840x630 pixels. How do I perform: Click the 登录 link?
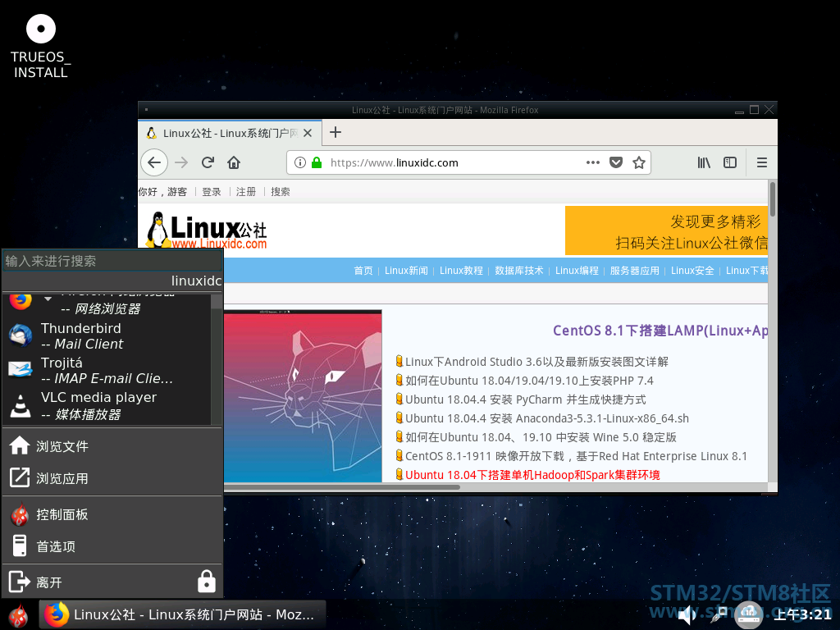(211, 192)
